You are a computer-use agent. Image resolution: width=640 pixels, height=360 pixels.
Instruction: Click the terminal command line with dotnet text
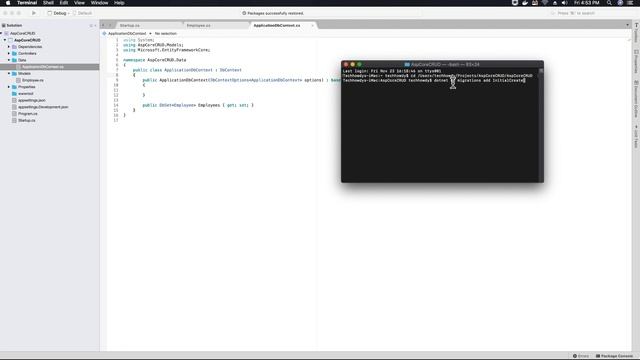(x=433, y=81)
